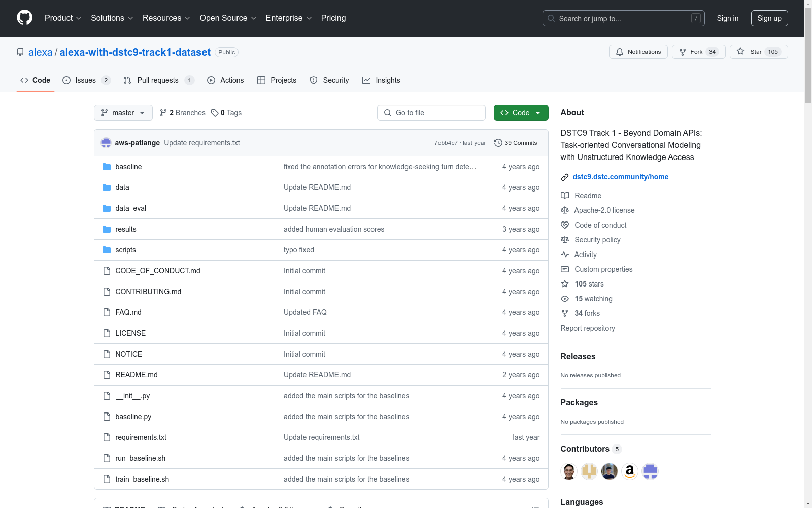
Task: Expand the master branch dropdown
Action: tap(123, 113)
